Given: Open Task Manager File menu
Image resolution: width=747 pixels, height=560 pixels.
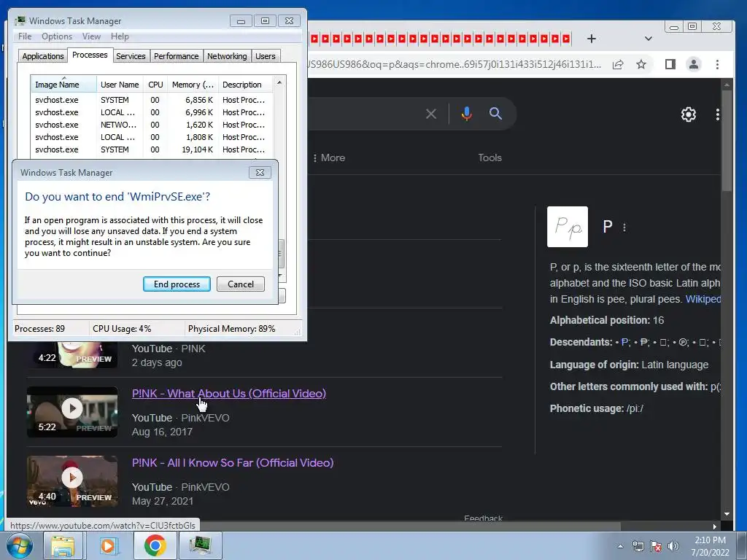Looking at the screenshot, I should pyautogui.click(x=25, y=36).
